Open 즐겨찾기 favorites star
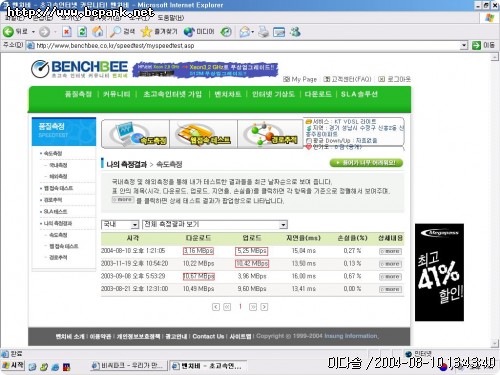This screenshot has width=500, height=375. 159,32
